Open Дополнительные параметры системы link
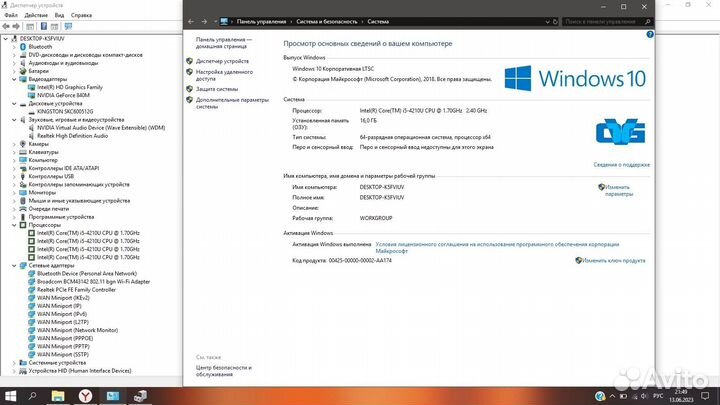 tap(232, 103)
